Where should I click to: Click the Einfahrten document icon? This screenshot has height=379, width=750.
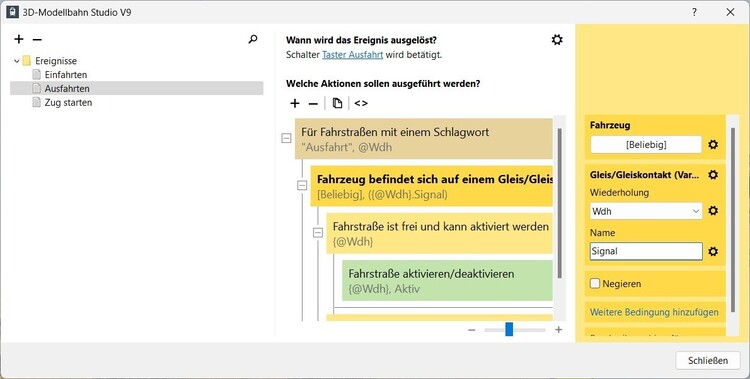coord(36,75)
